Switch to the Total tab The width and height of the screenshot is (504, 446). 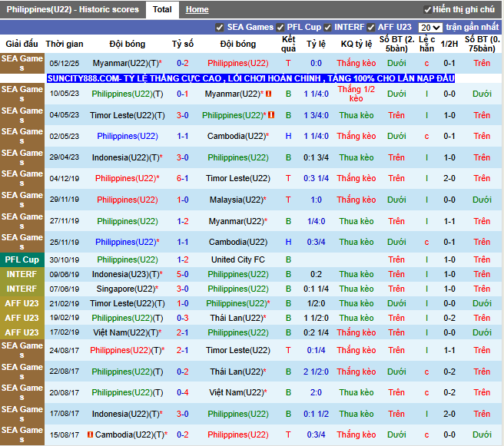(162, 10)
